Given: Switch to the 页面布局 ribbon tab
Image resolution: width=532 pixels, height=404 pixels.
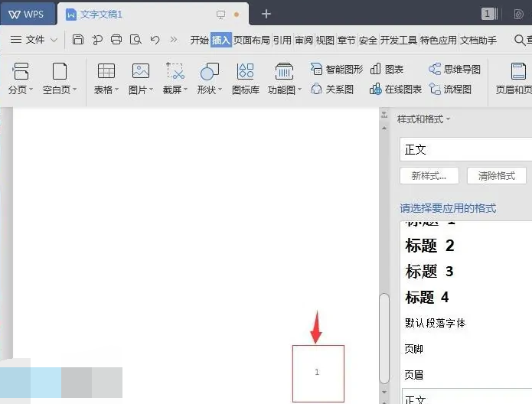Looking at the screenshot, I should point(252,40).
